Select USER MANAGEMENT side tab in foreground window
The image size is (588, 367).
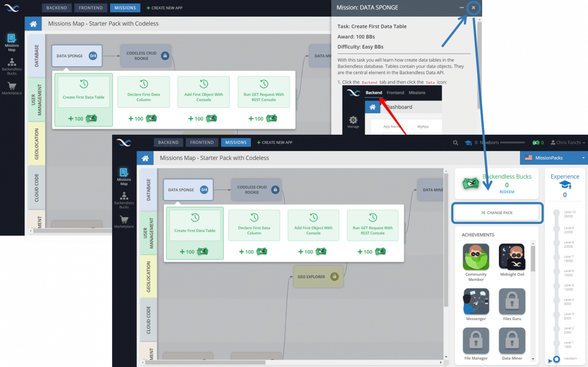[148, 233]
